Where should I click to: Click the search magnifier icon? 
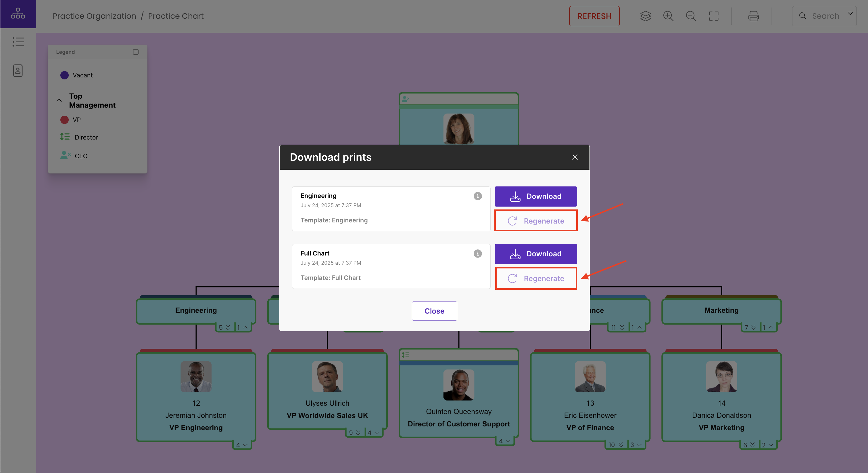coord(803,16)
